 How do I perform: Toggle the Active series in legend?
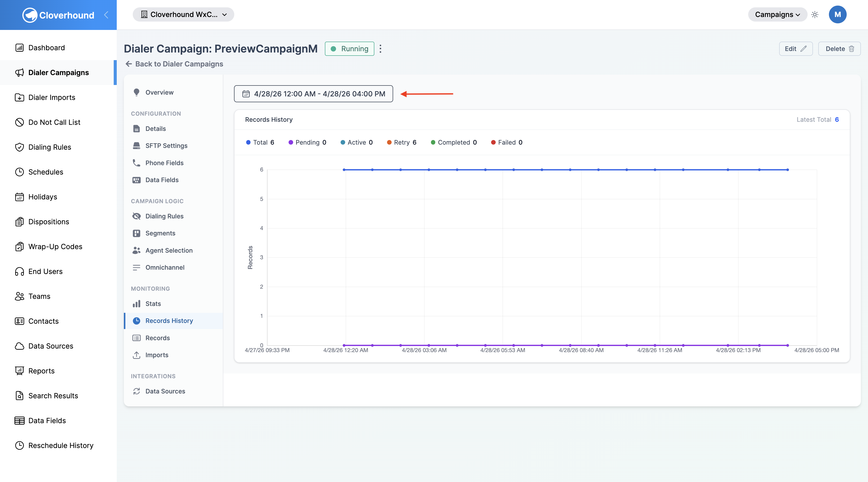[357, 143]
